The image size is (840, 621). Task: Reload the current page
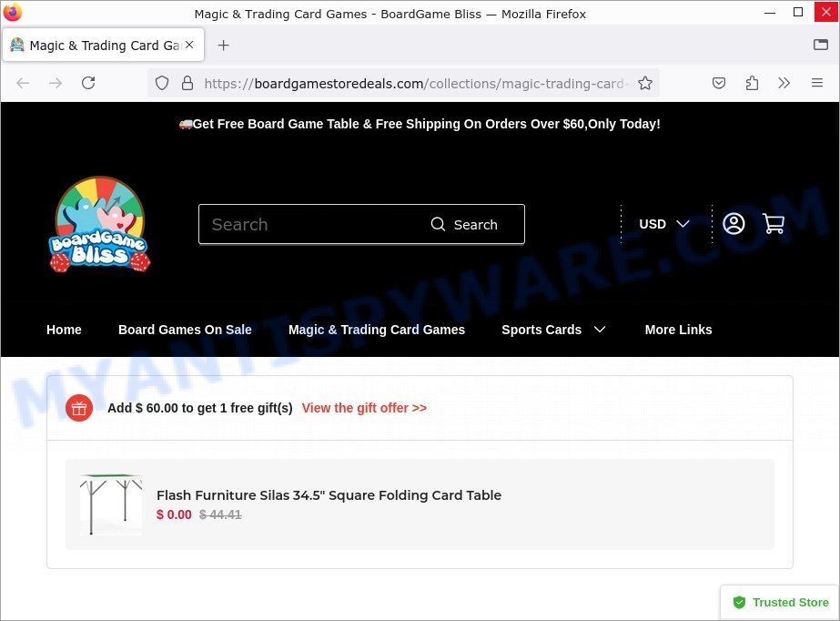(88, 83)
